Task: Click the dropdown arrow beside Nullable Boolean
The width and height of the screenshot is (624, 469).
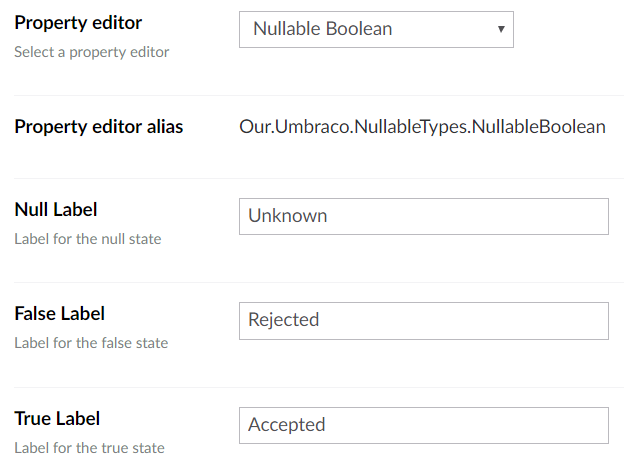Action: 501,29
